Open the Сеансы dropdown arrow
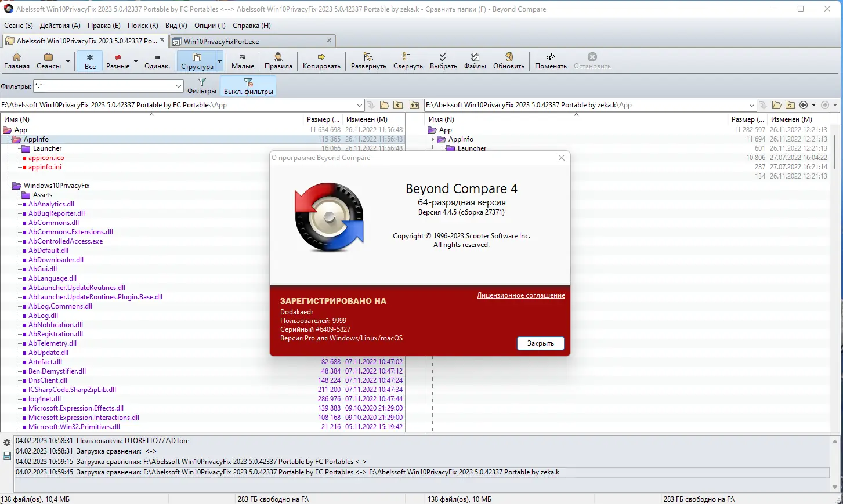The width and height of the screenshot is (843, 504). (68, 61)
